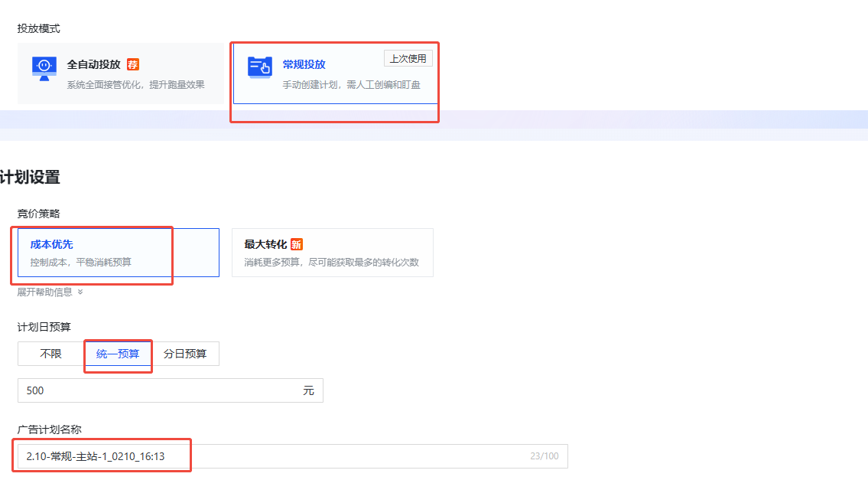The image size is (868, 480).
Task: Click the robot monitor icon for 全自动投放
Action: click(44, 69)
